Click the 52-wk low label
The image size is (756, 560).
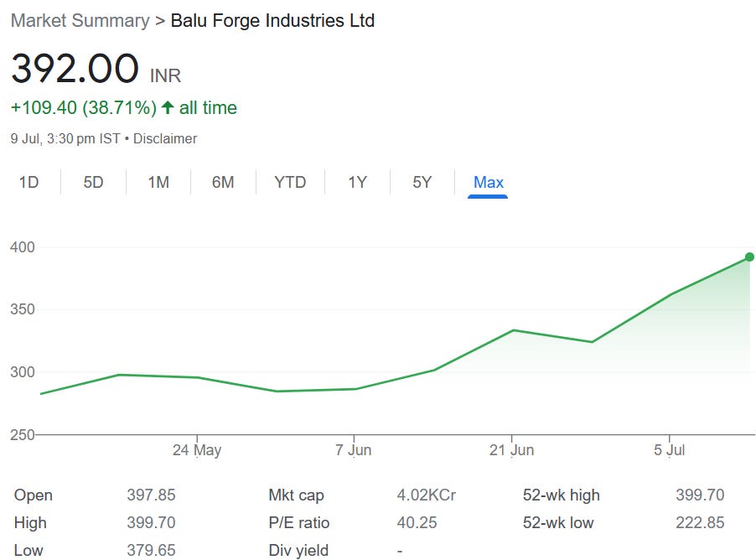click(558, 522)
